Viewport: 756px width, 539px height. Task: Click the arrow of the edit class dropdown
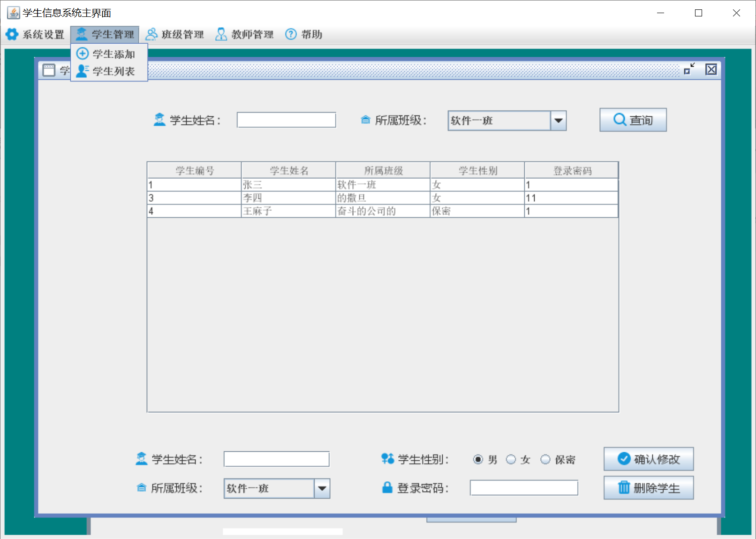tap(322, 488)
